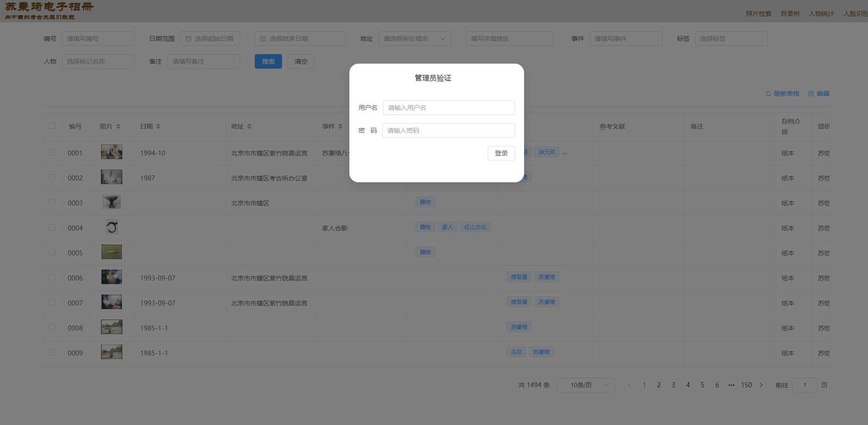
Task: Check the checkbox for row 0003
Action: pyautogui.click(x=52, y=202)
